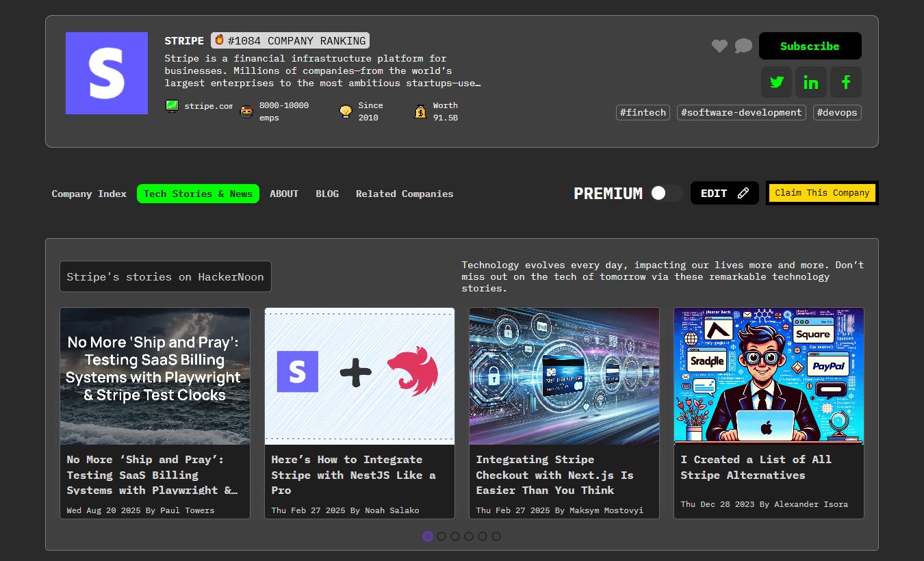
Task: Share on LinkedIn icon
Action: 811,82
